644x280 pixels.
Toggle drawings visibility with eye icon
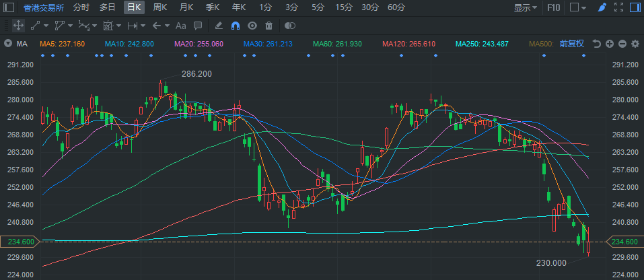(252, 26)
